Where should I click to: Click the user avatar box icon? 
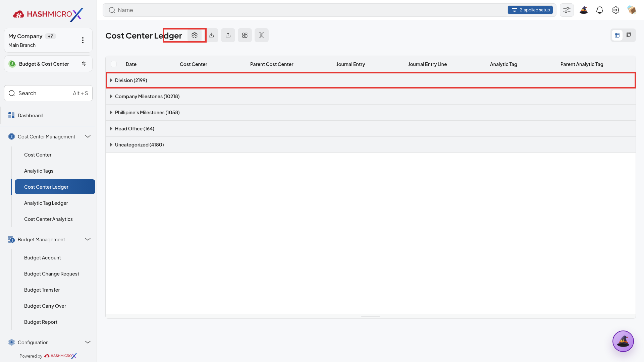pyautogui.click(x=632, y=10)
